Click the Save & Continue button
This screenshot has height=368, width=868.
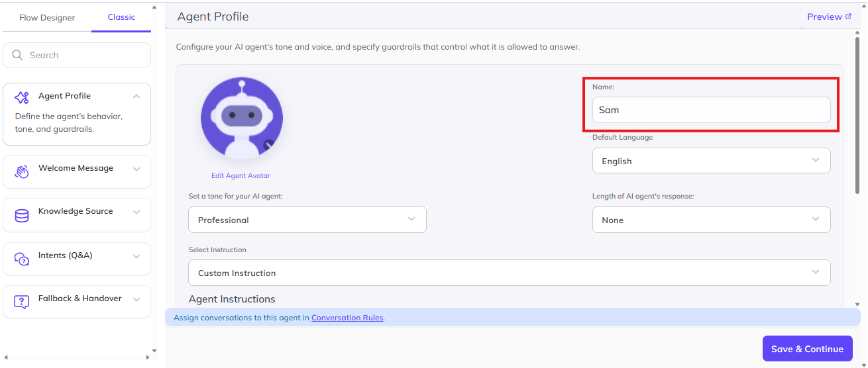[807, 349]
